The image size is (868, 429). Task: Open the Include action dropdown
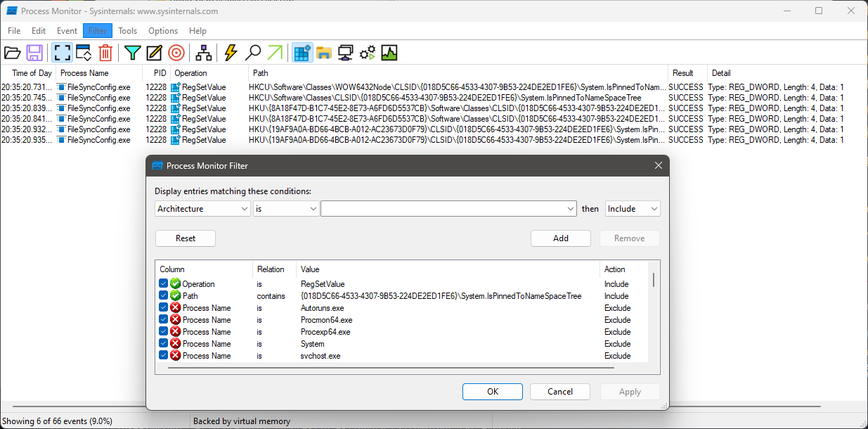pos(633,209)
